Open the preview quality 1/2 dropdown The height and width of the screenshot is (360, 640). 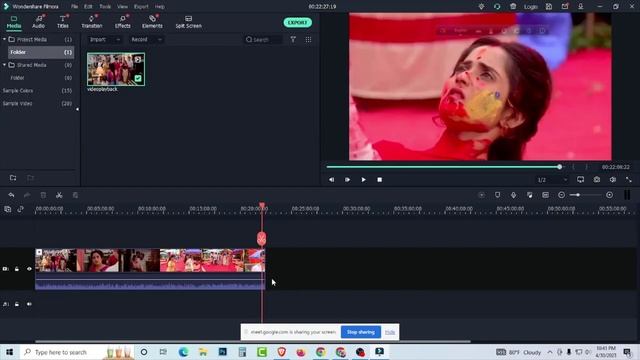pyautogui.click(x=552, y=180)
